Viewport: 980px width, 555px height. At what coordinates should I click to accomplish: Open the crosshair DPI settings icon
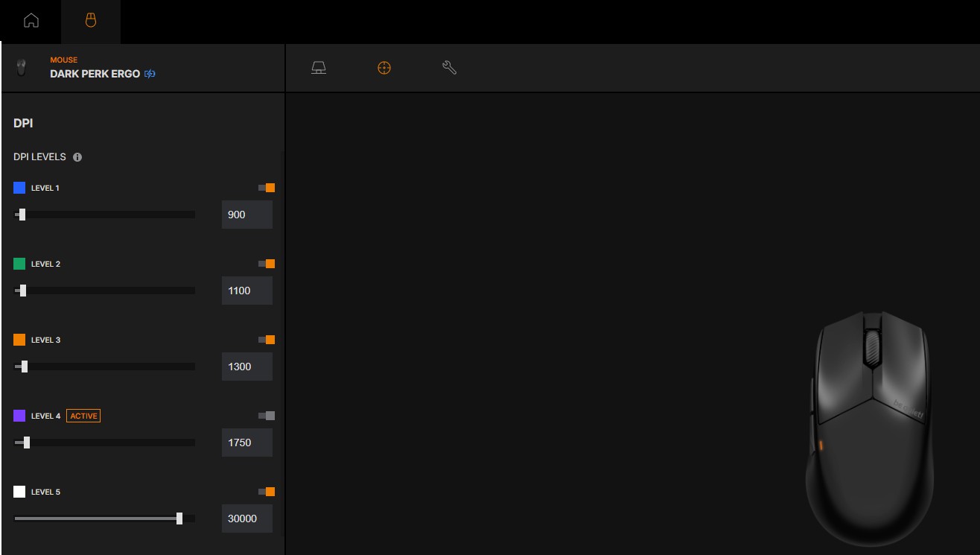384,68
